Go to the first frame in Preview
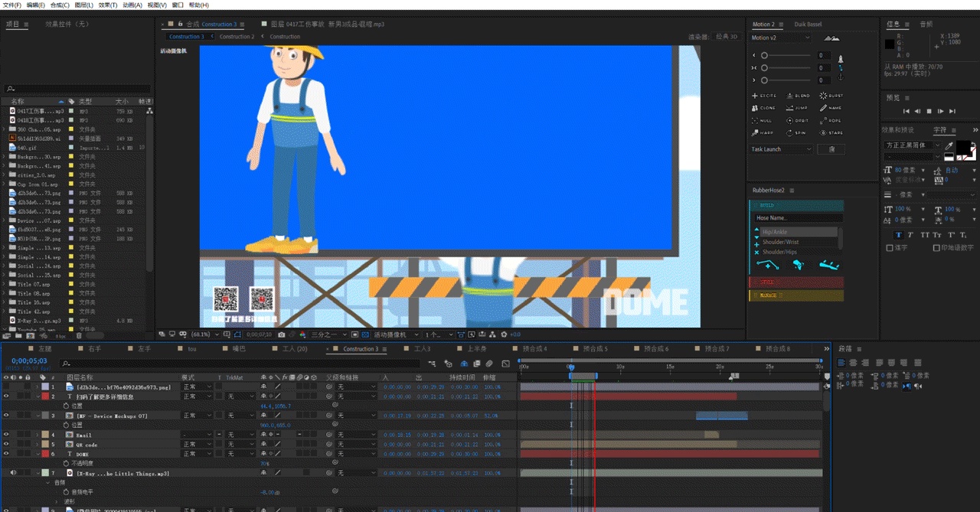 click(x=906, y=112)
